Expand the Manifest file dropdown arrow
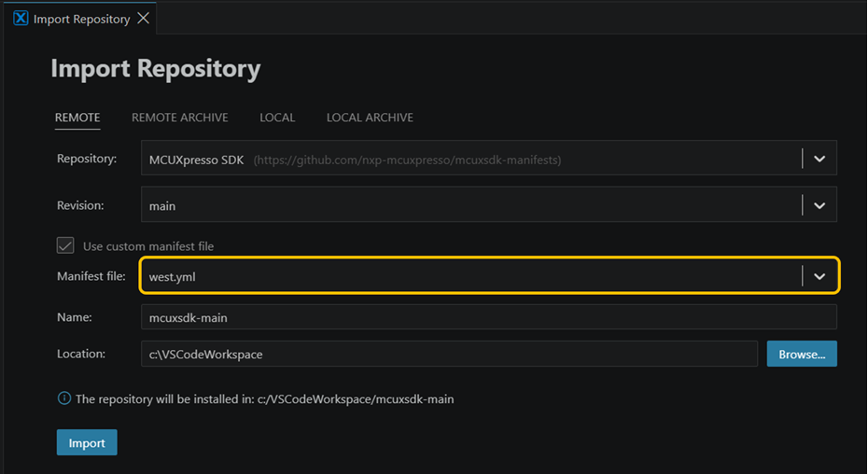Viewport: 868px width, 474px height. tap(819, 276)
